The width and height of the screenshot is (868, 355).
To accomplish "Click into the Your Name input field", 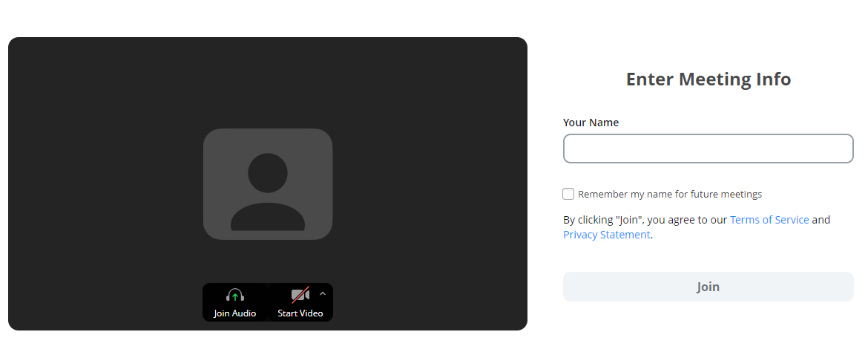I will (708, 149).
